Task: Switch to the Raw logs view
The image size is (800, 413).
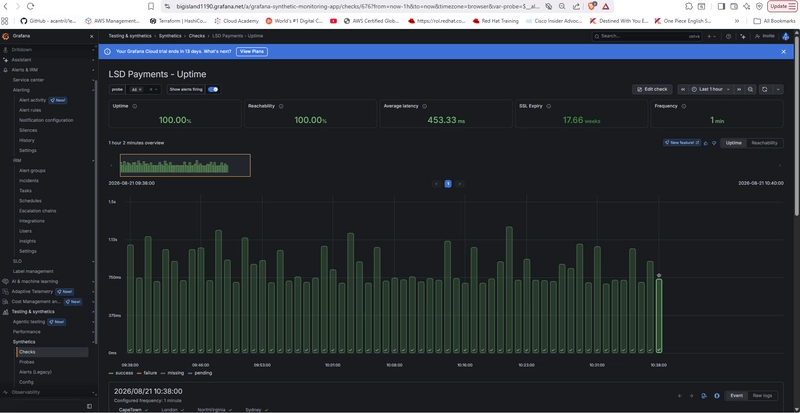Action: coord(764,396)
